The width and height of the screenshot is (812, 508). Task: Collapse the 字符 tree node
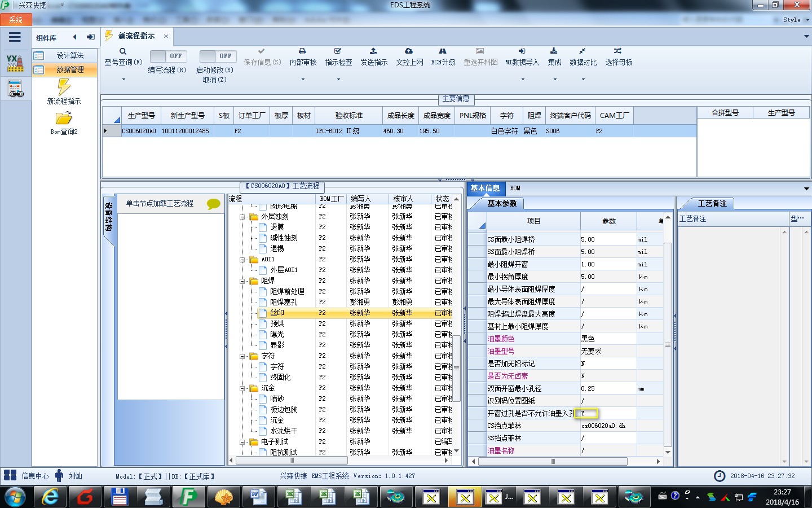point(242,356)
